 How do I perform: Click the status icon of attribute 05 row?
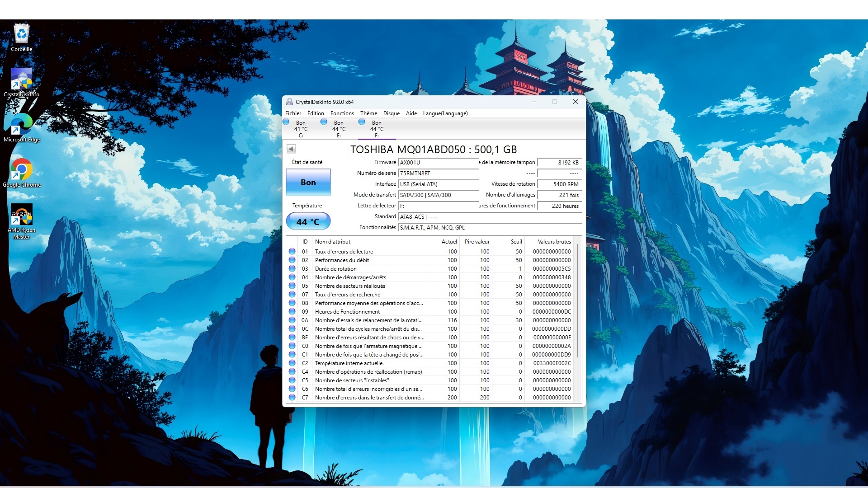292,286
